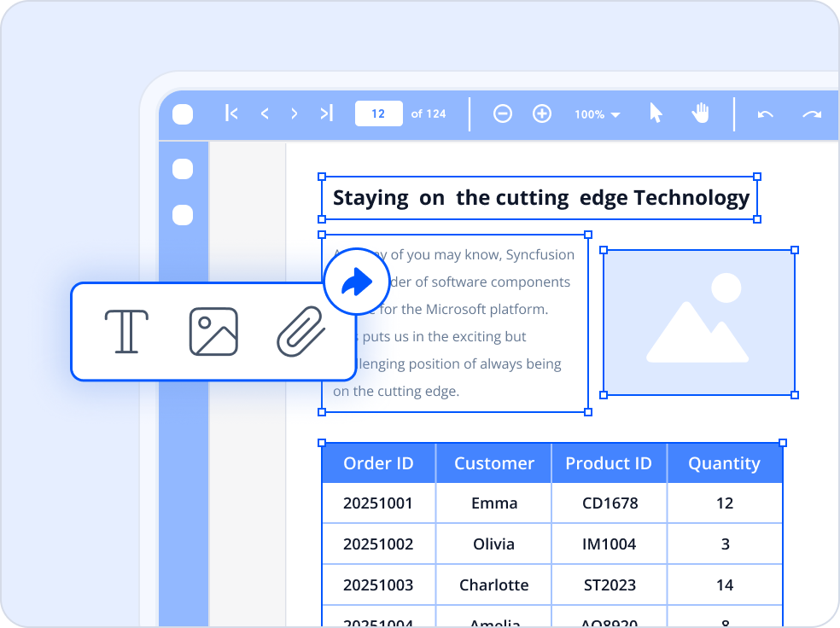This screenshot has height=628, width=840.
Task: Zoom in with the plus icon
Action: [541, 113]
